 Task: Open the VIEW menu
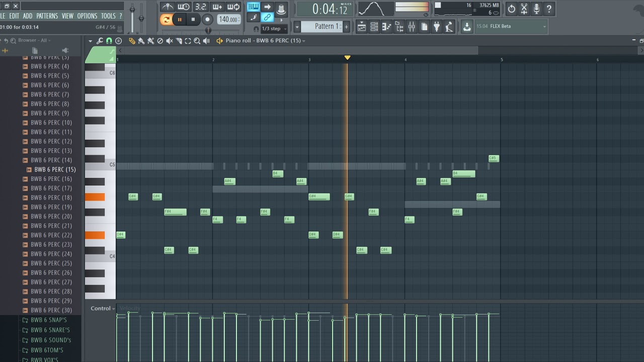click(x=67, y=16)
